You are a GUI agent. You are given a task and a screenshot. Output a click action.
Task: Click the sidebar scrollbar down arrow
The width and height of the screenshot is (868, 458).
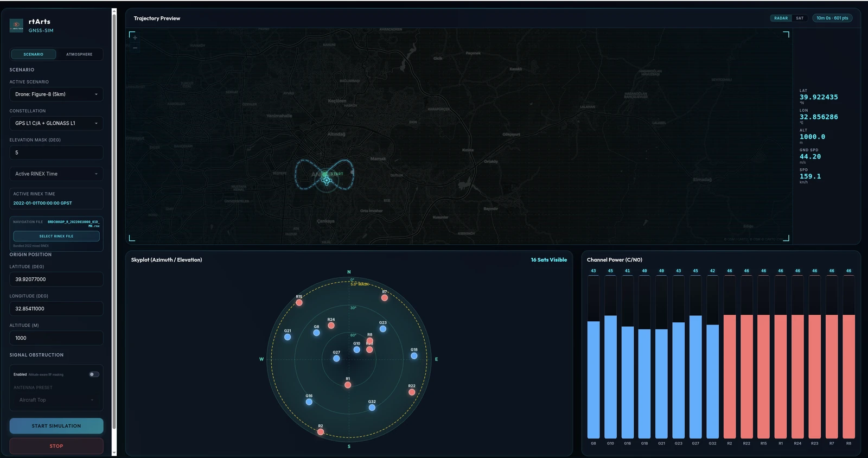[x=114, y=453]
